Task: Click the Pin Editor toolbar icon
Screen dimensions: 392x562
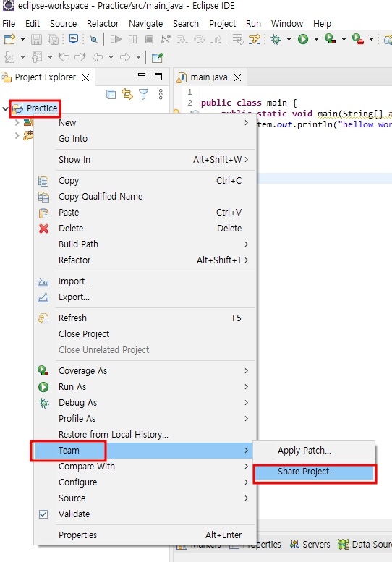Action: tap(157, 57)
